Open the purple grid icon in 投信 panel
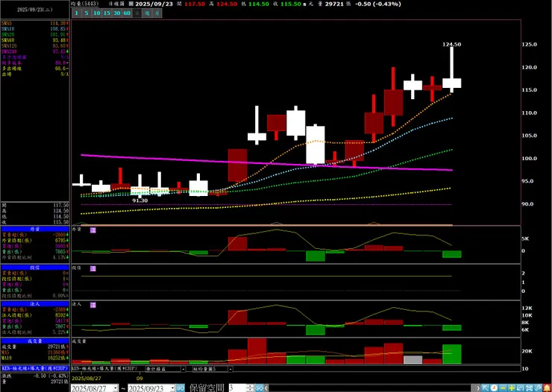552x392 pixels. pos(93,268)
